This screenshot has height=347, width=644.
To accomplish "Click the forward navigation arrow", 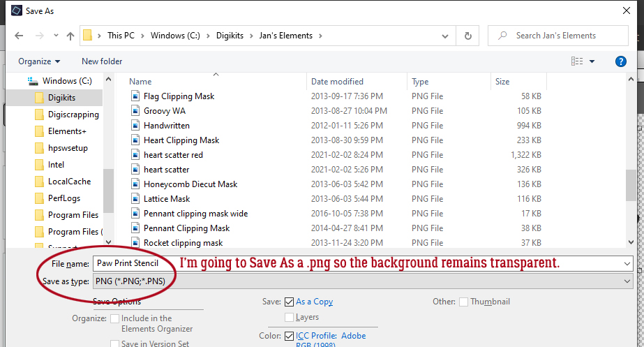I will 40,36.
